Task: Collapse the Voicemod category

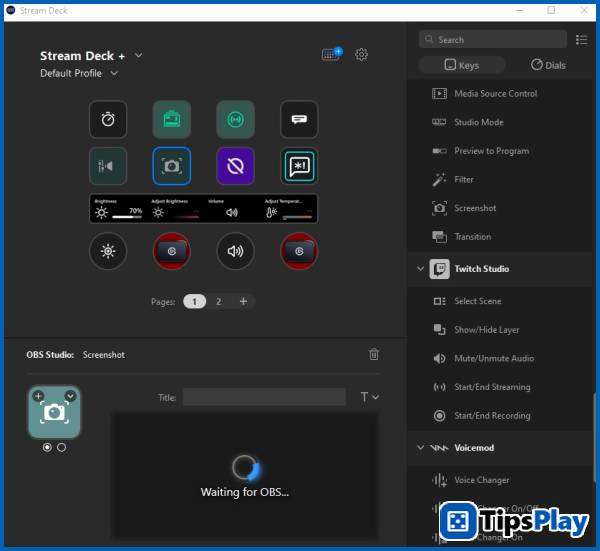Action: click(x=421, y=448)
